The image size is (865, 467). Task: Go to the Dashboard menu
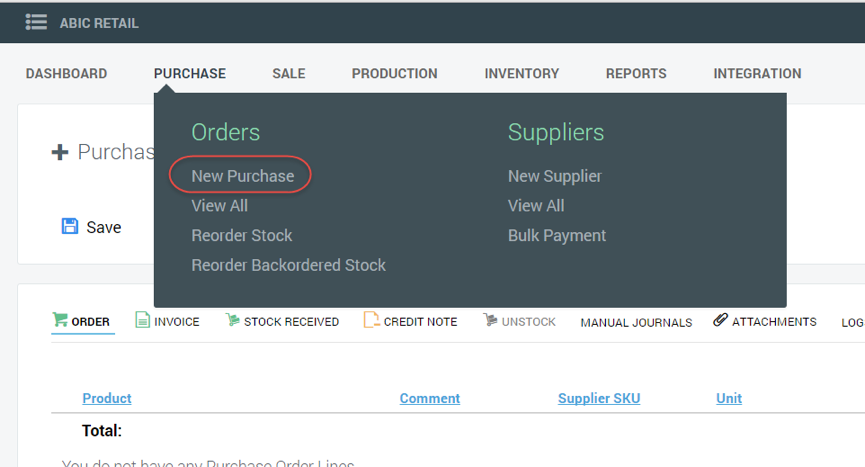click(x=66, y=73)
